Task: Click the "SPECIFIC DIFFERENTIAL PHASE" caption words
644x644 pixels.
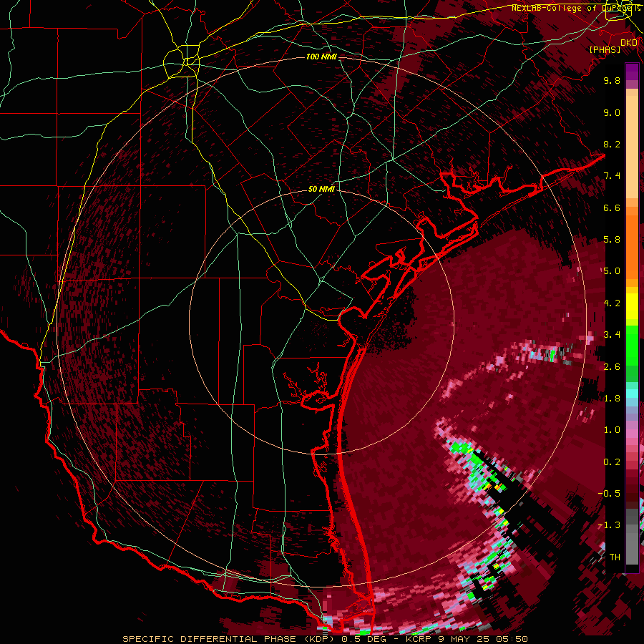Action: pyautogui.click(x=209, y=639)
